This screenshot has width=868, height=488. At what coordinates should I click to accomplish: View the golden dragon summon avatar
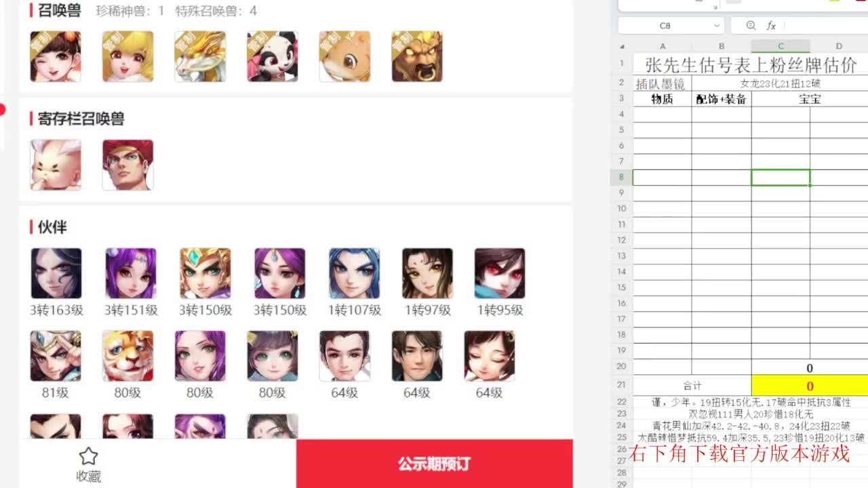click(x=200, y=56)
